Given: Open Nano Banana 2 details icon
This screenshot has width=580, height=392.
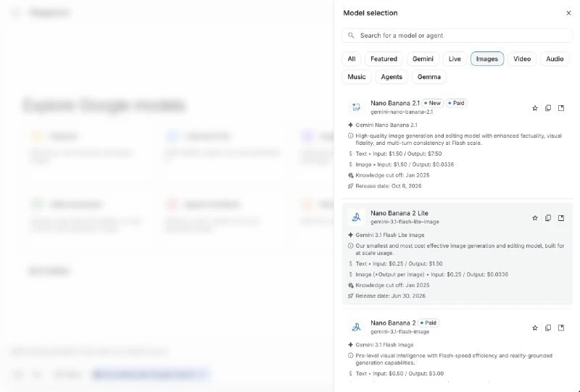Looking at the screenshot, I should tap(561, 328).
